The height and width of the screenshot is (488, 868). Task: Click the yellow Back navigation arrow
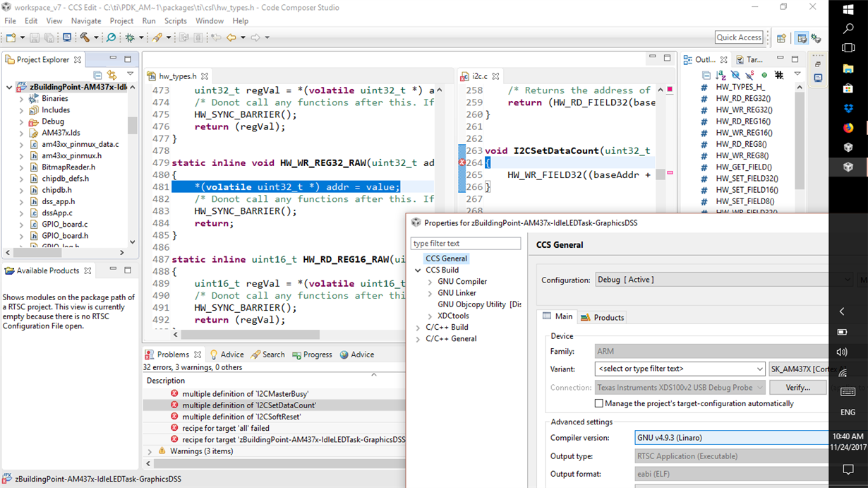231,37
